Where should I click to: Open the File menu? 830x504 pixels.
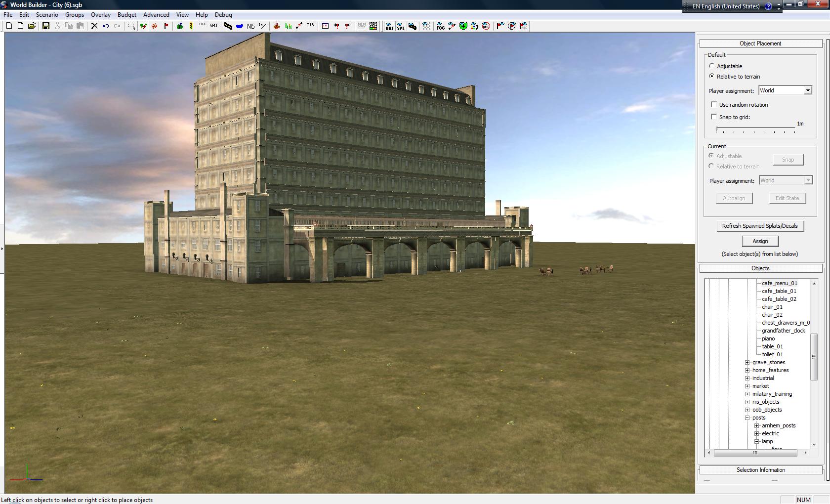tap(8, 15)
